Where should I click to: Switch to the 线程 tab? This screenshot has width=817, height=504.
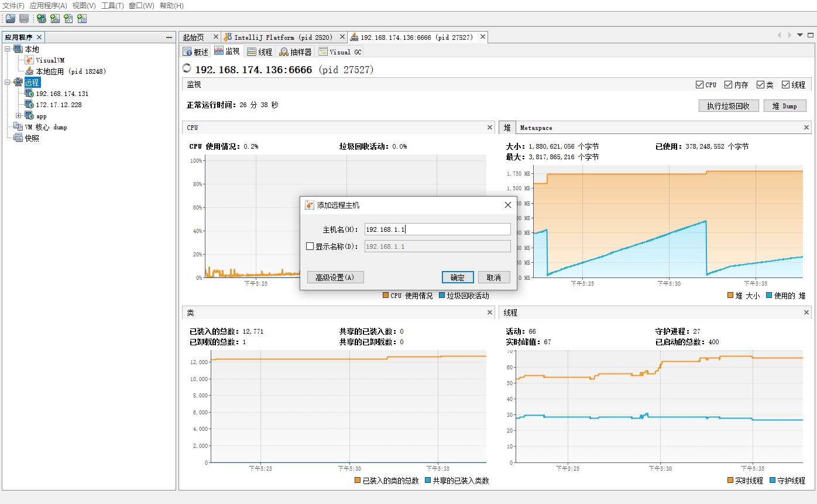(x=259, y=52)
